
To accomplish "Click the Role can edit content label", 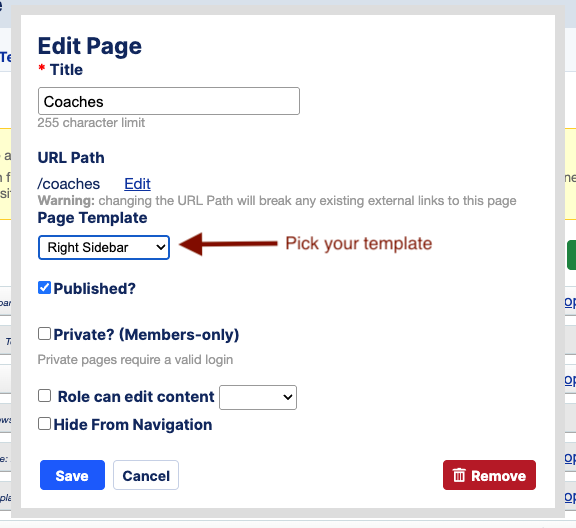I will pos(136,397).
